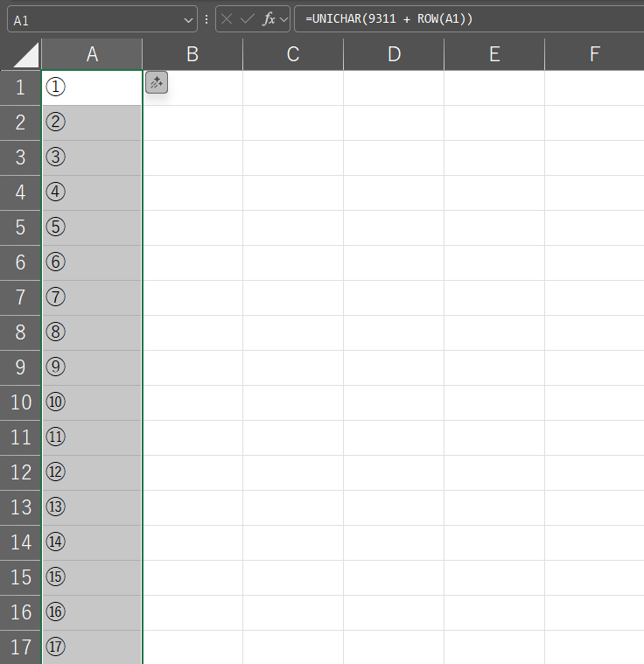Click the formula bar resize dots handle
This screenshot has height=664, width=644.
pos(206,19)
